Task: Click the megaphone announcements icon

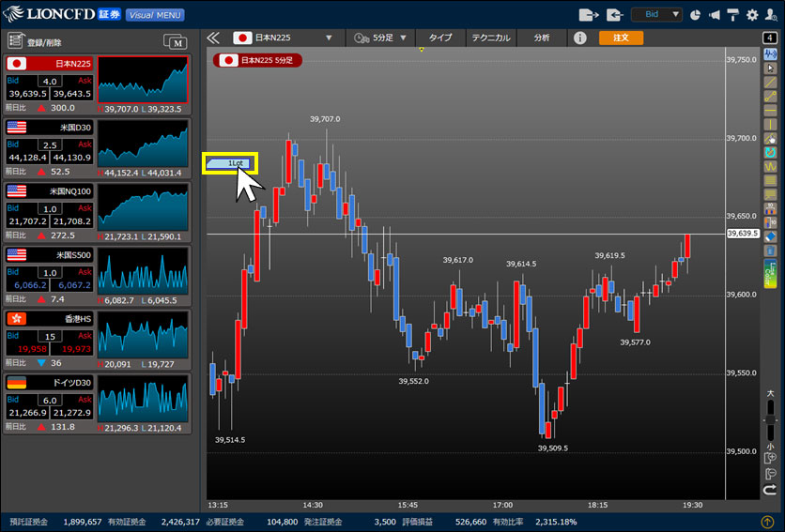Action: coord(715,15)
